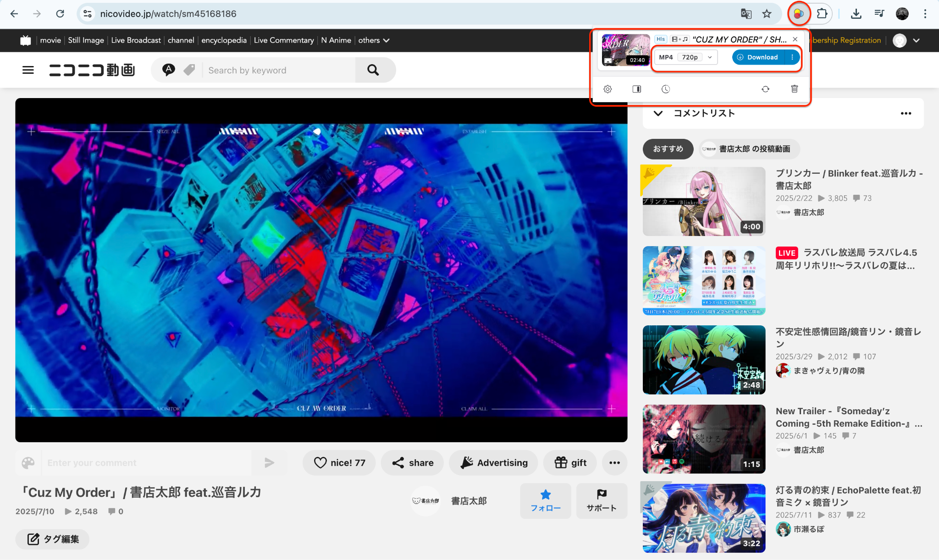Click the search magnifier icon

point(373,70)
